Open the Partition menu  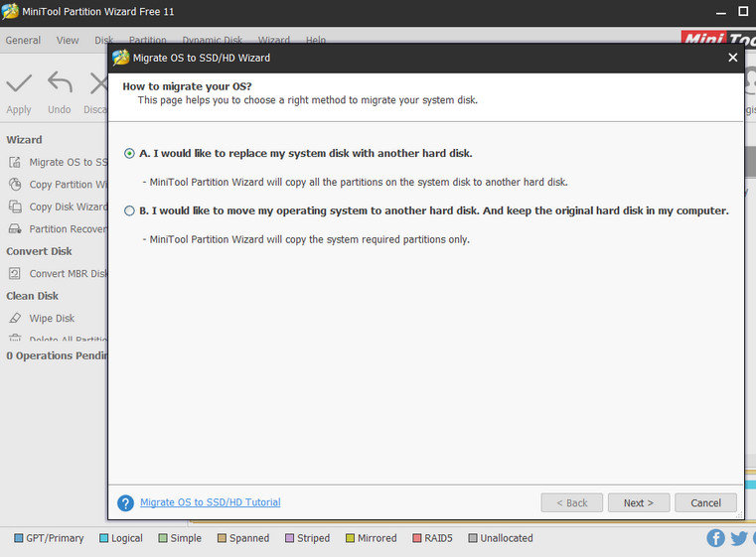pyautogui.click(x=148, y=40)
